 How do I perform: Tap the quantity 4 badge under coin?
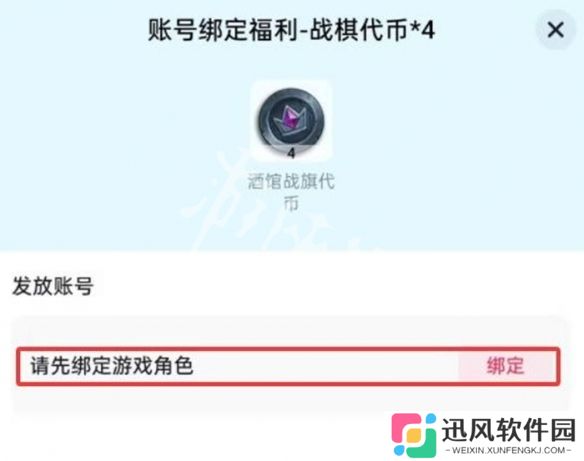(x=291, y=153)
